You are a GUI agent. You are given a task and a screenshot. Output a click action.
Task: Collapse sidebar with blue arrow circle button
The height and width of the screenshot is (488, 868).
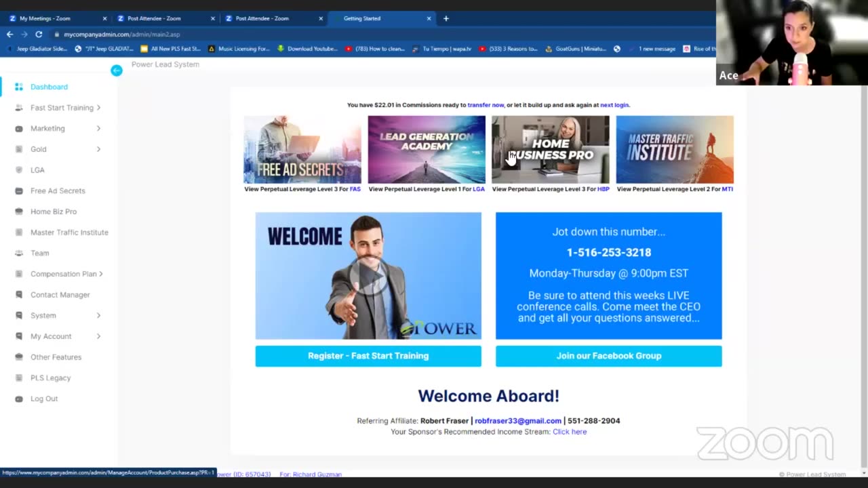click(117, 70)
